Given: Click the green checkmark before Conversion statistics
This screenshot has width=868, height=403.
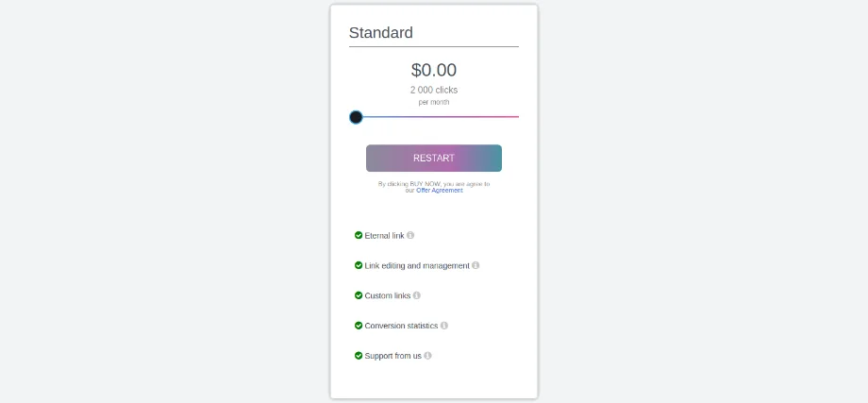Looking at the screenshot, I should pyautogui.click(x=359, y=326).
